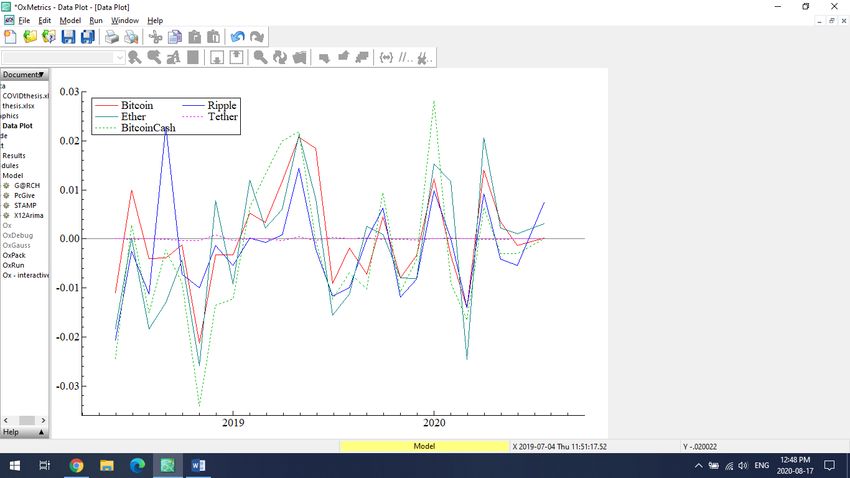Select Ox - interactive in sidebar
850x478 pixels.
coord(25,275)
